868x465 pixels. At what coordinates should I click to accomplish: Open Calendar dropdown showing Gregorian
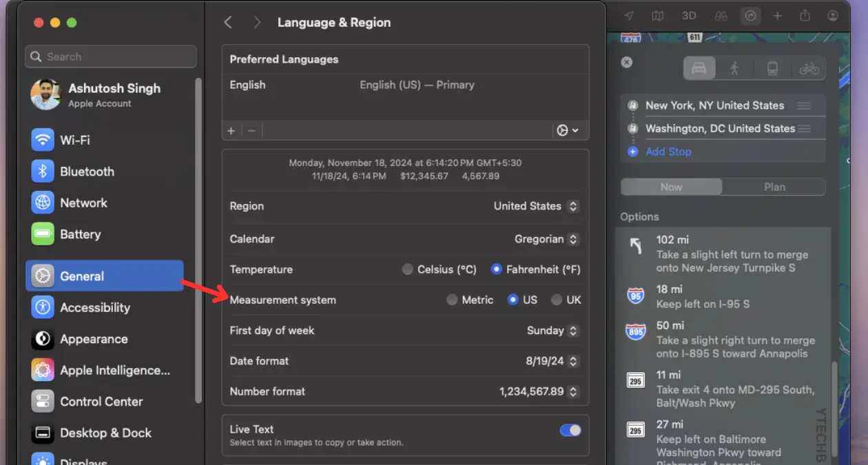tap(546, 239)
